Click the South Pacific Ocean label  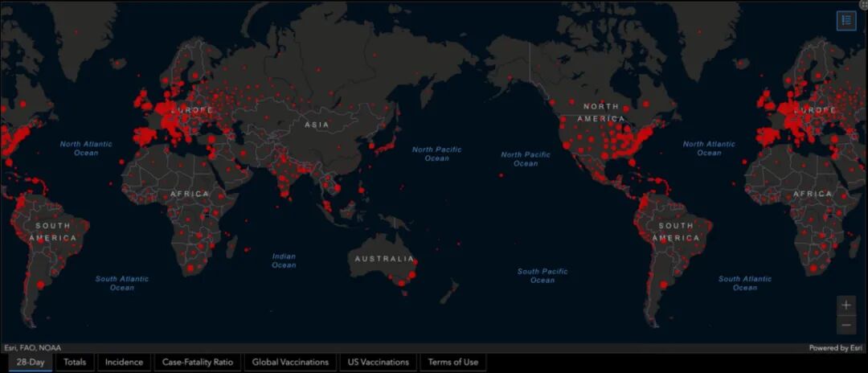(542, 276)
